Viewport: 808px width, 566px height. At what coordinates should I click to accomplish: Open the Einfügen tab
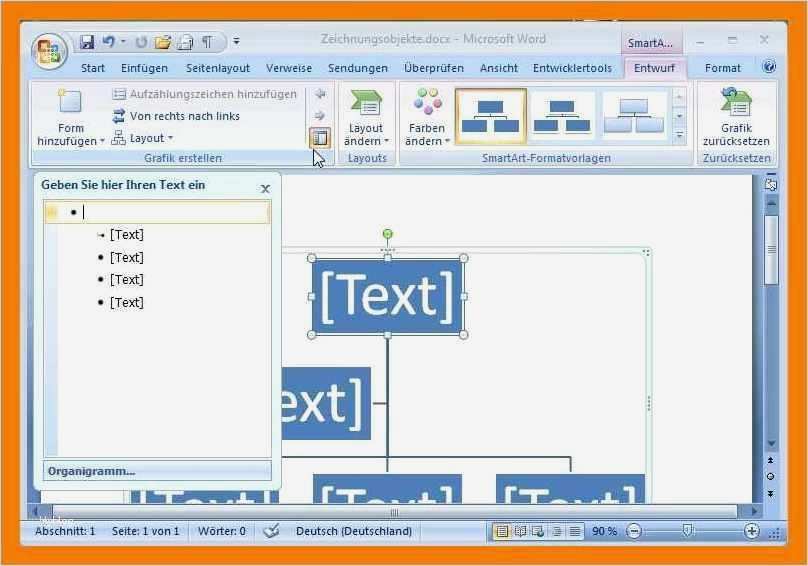point(144,68)
